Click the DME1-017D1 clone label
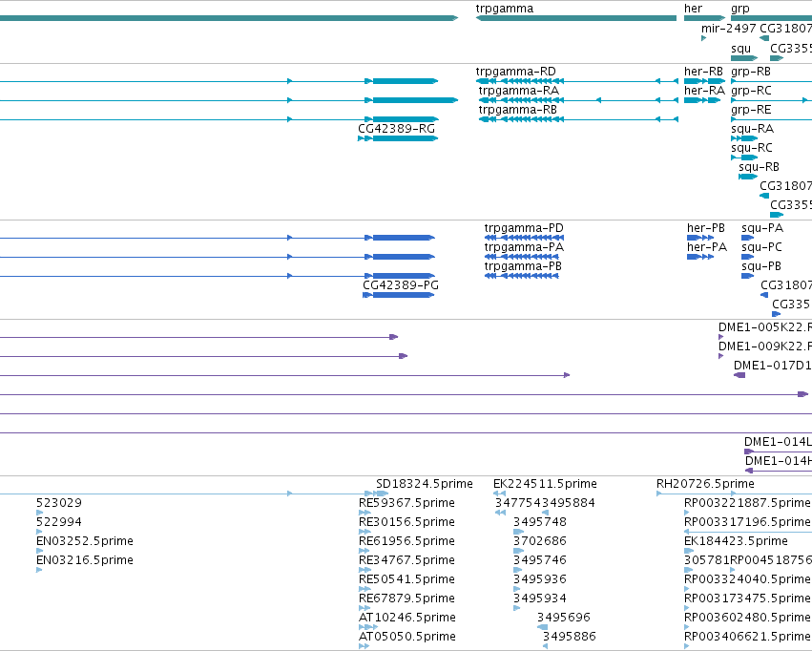 tap(773, 366)
